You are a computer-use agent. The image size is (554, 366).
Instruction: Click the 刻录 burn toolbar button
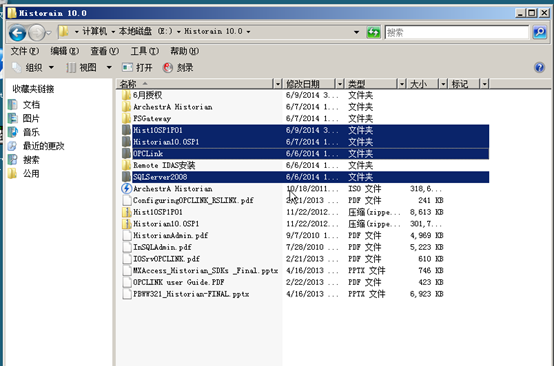coord(178,67)
